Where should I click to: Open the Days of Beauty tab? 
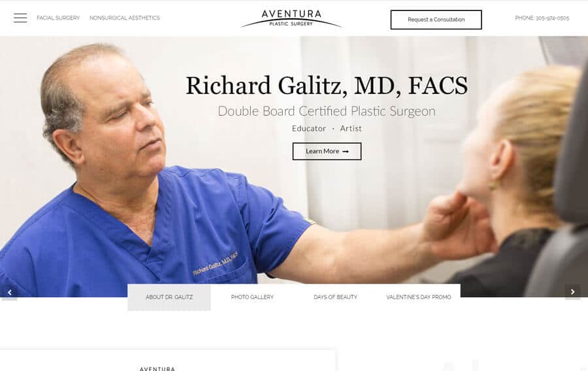tap(336, 297)
